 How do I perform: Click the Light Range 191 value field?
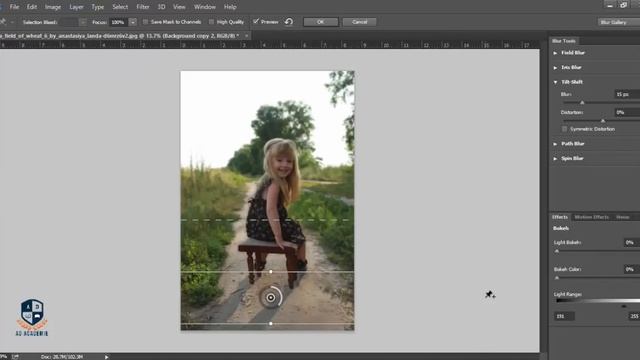564,316
